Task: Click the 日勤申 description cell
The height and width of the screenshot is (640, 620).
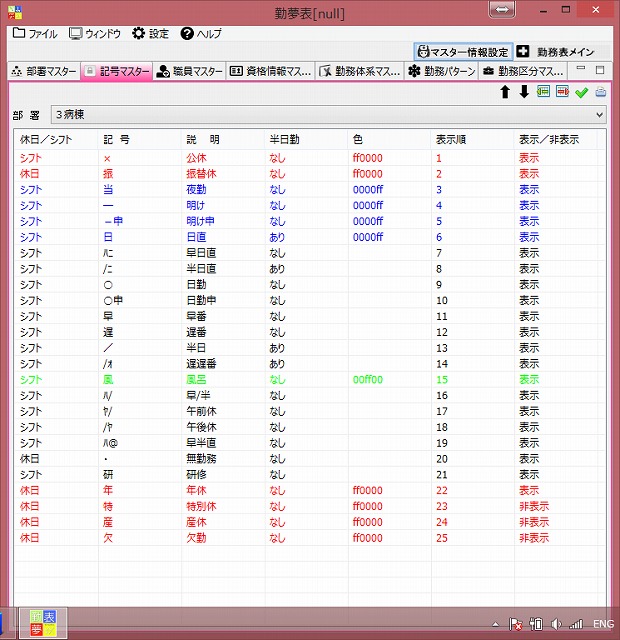Action: click(x=201, y=300)
